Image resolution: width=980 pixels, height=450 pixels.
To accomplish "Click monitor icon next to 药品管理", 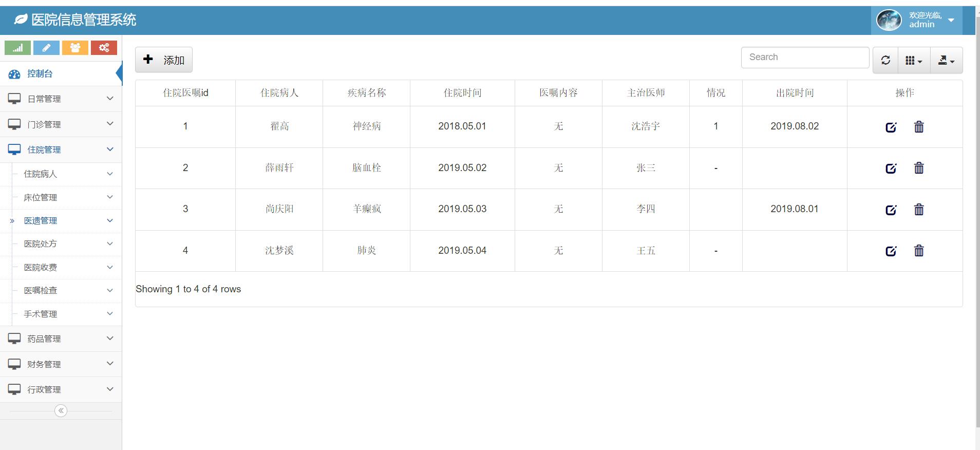I will [14, 339].
